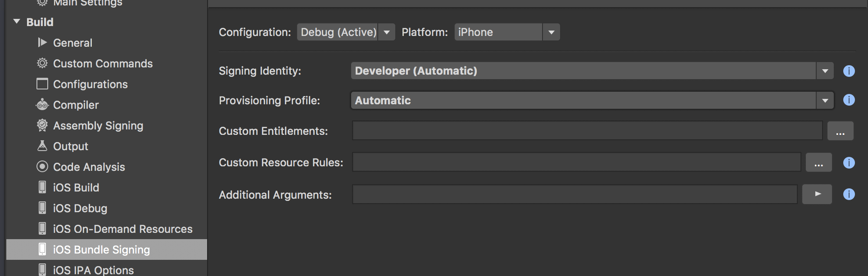Select Code Analysis settings
Screen dimensions: 868x276
(89, 167)
